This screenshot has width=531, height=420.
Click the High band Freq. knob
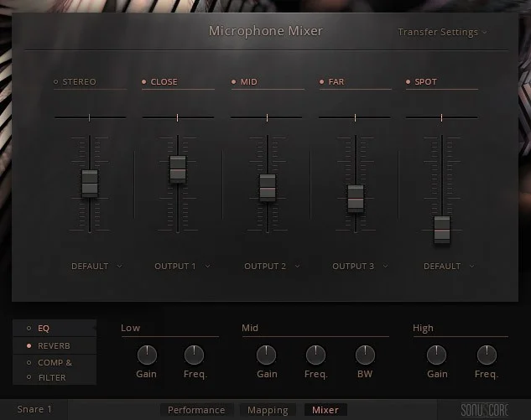487,355
